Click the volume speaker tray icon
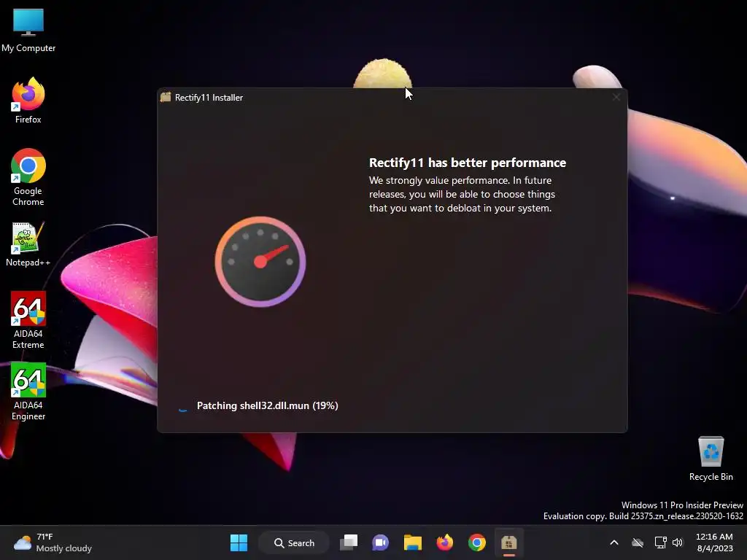This screenshot has width=747, height=560. coord(678,542)
